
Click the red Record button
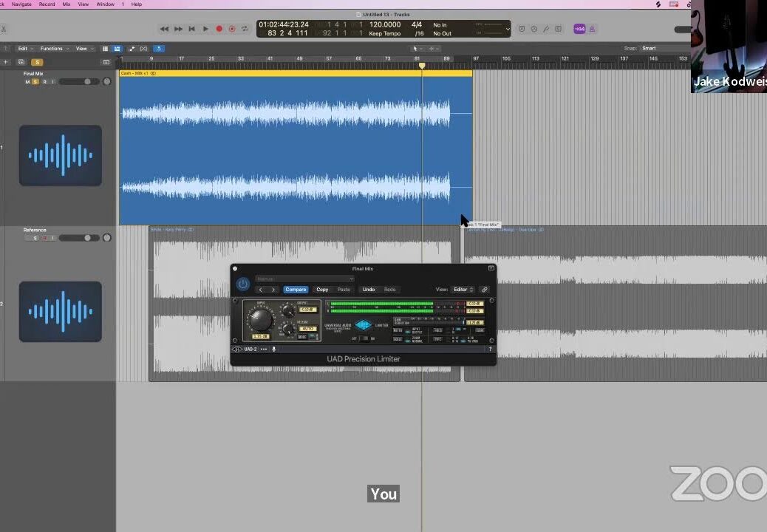coord(219,29)
